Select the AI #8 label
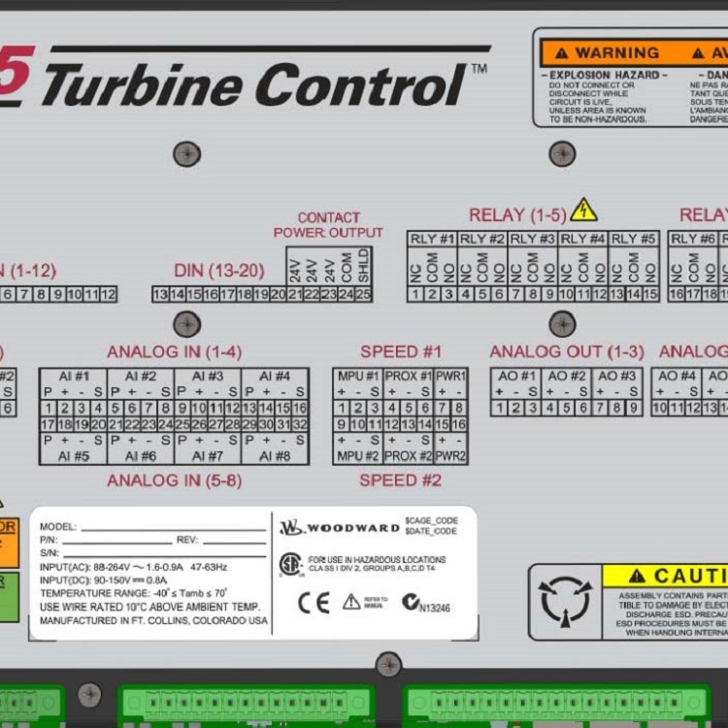Viewport: 728px width, 728px height. 275,456
